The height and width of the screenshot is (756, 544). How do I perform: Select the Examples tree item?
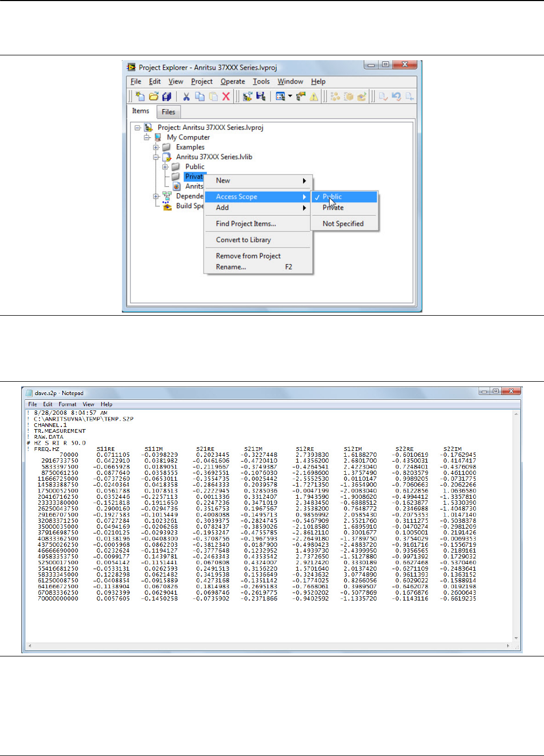[x=190, y=147]
